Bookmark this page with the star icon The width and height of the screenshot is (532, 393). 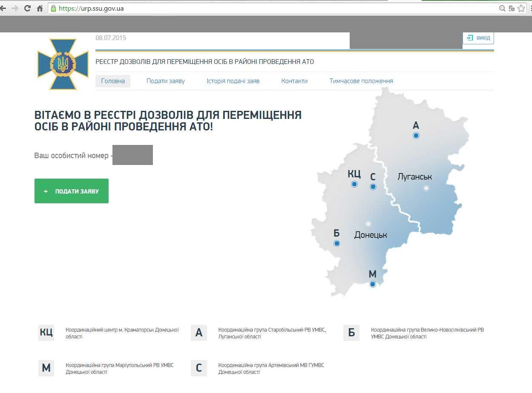[521, 8]
